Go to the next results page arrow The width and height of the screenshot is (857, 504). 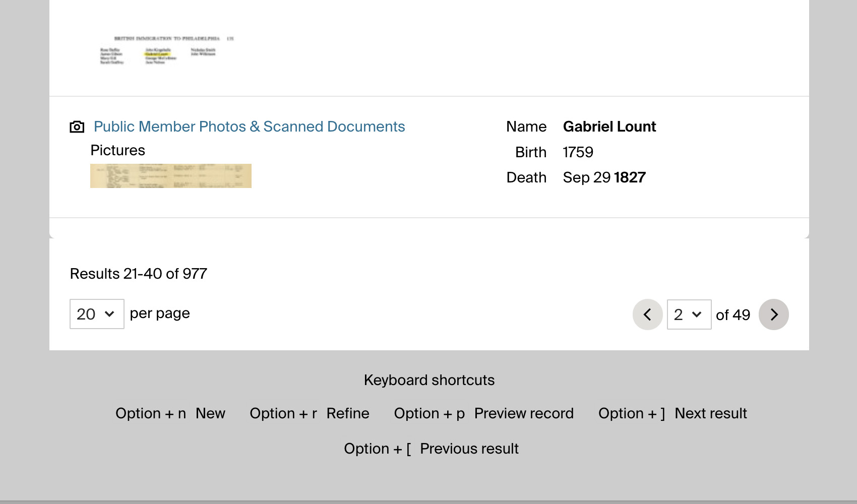tap(773, 314)
